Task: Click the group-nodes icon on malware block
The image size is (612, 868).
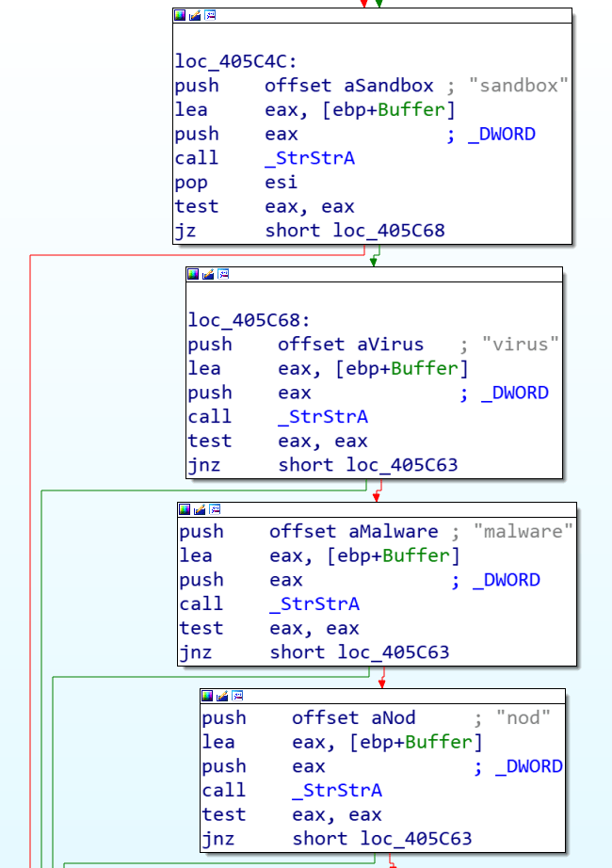Action: [215, 508]
